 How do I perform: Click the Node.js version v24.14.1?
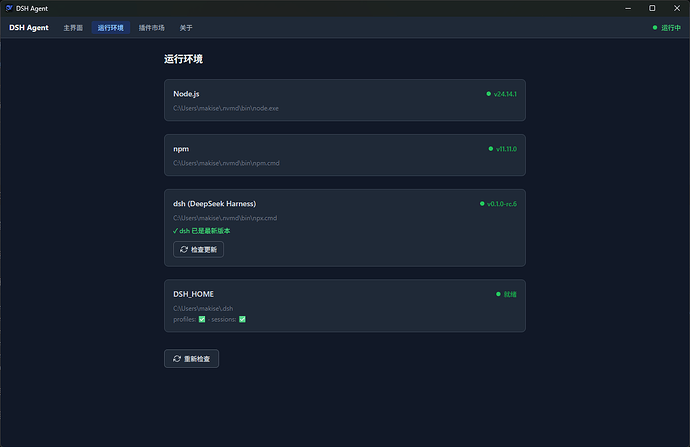tap(505, 94)
